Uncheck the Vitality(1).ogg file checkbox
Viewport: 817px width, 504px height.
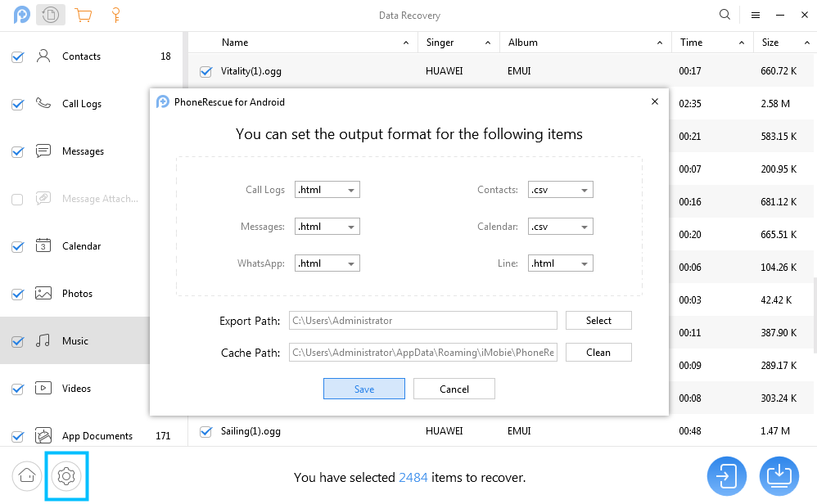click(x=205, y=71)
